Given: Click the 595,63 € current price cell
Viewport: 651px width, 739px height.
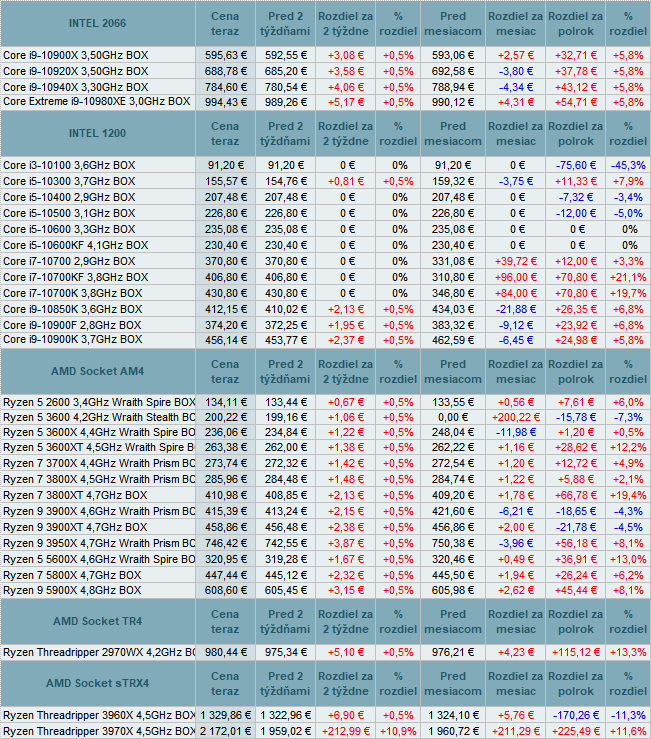Looking at the screenshot, I should pyautogui.click(x=226, y=55).
